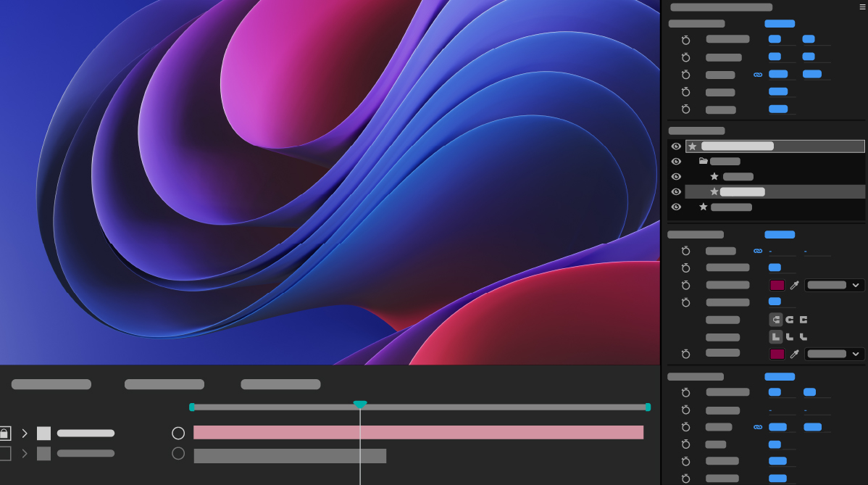Select the pink clip on the timeline

(x=419, y=432)
